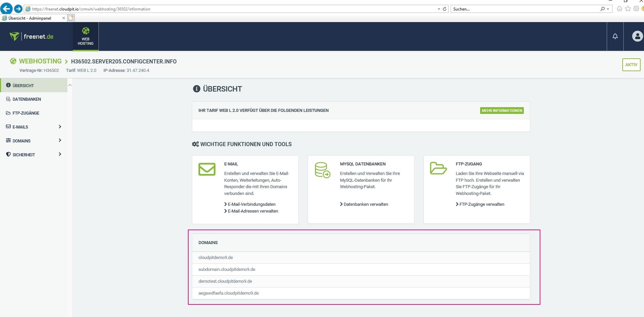
Task: Open the Datenbanken verwalten link
Action: (x=364, y=204)
